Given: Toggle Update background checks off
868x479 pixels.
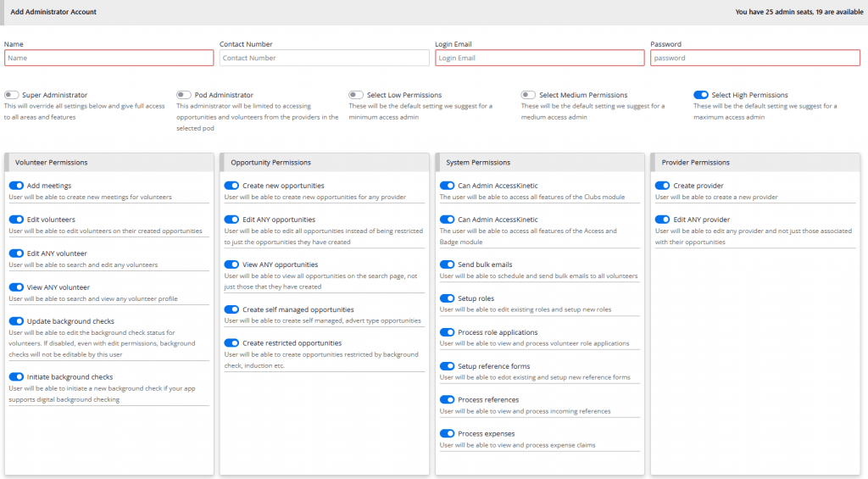Looking at the screenshot, I should [16, 321].
